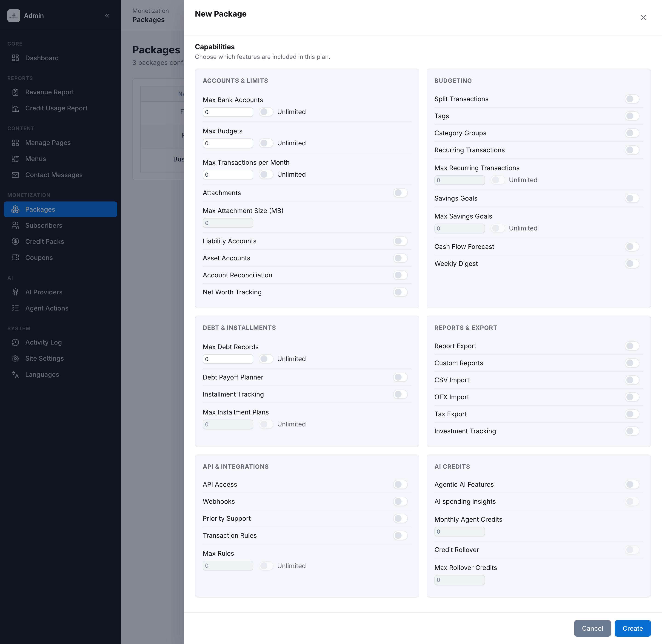Open Site Settings
The height and width of the screenshot is (644, 662).
pyautogui.click(x=60, y=359)
